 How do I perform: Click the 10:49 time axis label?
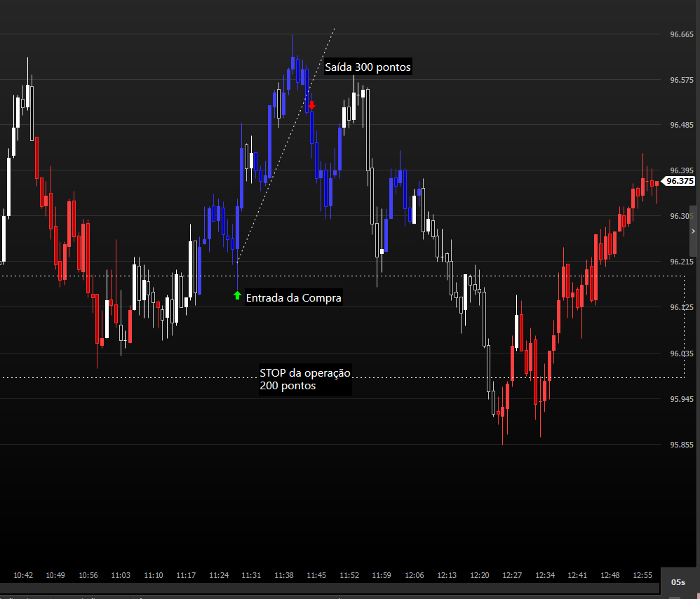[55, 575]
